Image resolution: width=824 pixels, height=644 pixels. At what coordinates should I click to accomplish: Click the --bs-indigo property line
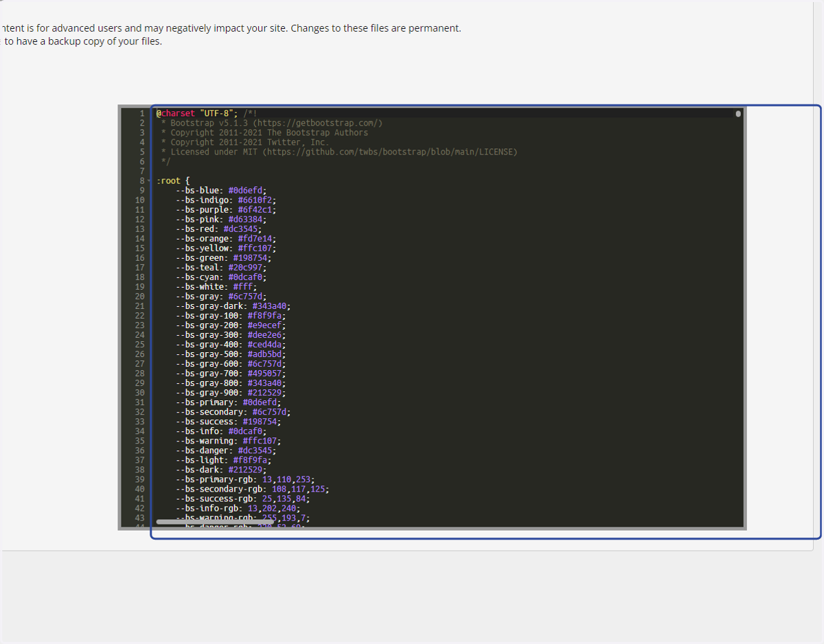pyautogui.click(x=226, y=200)
